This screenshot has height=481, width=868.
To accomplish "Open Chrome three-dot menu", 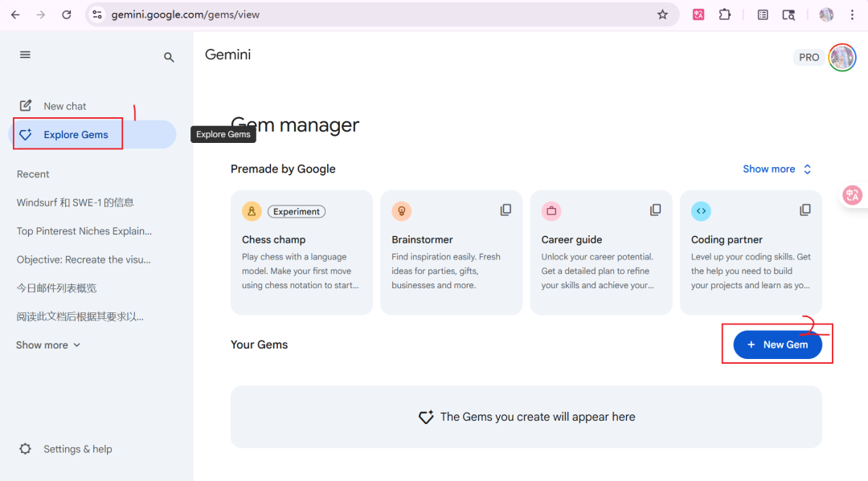I will point(852,15).
